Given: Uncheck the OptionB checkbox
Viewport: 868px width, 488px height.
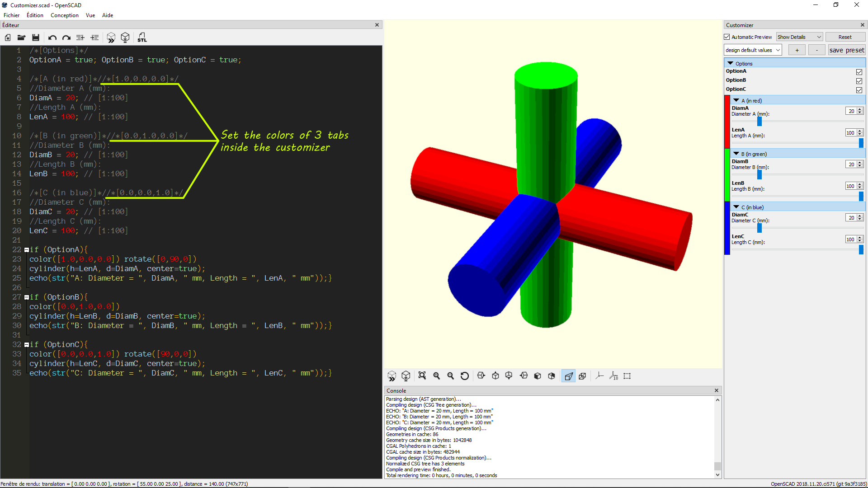Looking at the screenshot, I should pos(859,81).
